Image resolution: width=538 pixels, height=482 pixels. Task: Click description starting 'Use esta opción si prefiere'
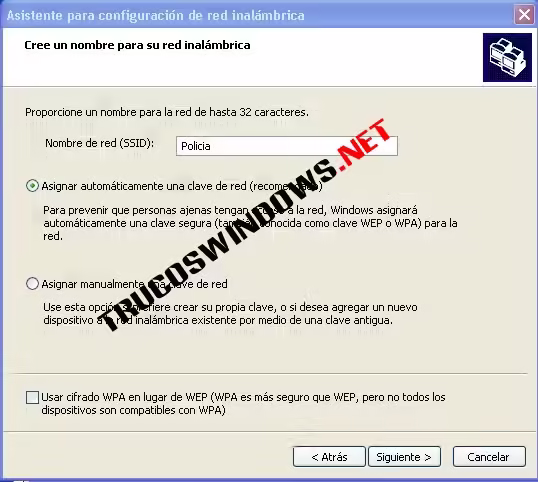[x=230, y=314]
